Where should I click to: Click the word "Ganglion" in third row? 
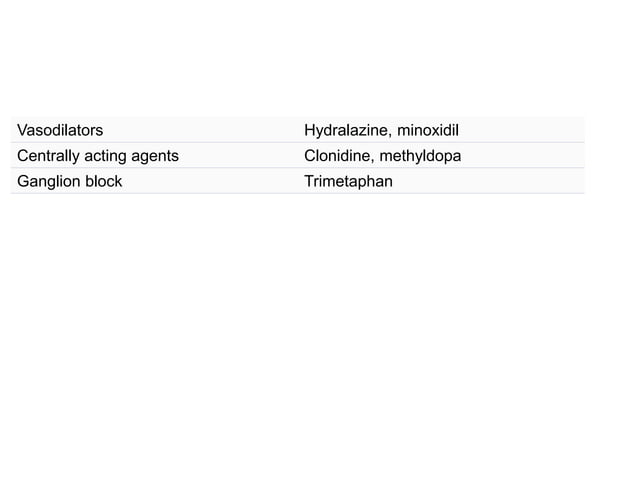[49, 182]
